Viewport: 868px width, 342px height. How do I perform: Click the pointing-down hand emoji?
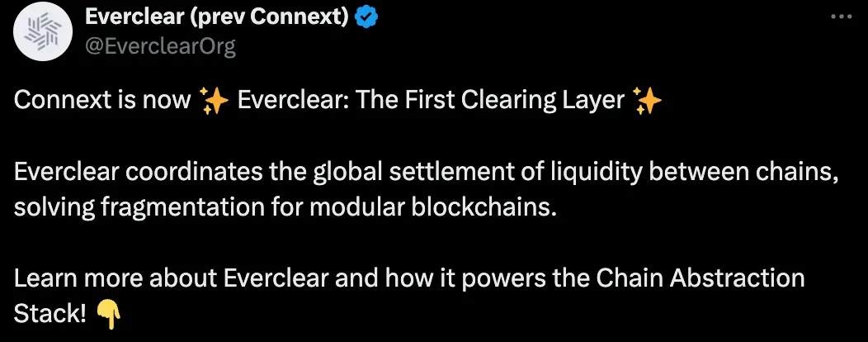108,314
